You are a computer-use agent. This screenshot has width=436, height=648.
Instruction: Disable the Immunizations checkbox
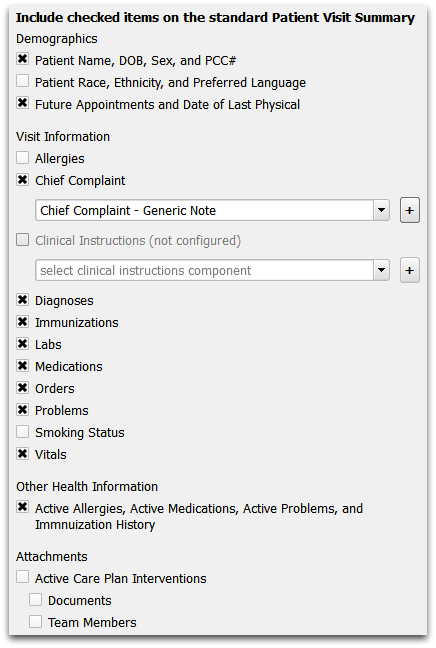click(x=23, y=322)
